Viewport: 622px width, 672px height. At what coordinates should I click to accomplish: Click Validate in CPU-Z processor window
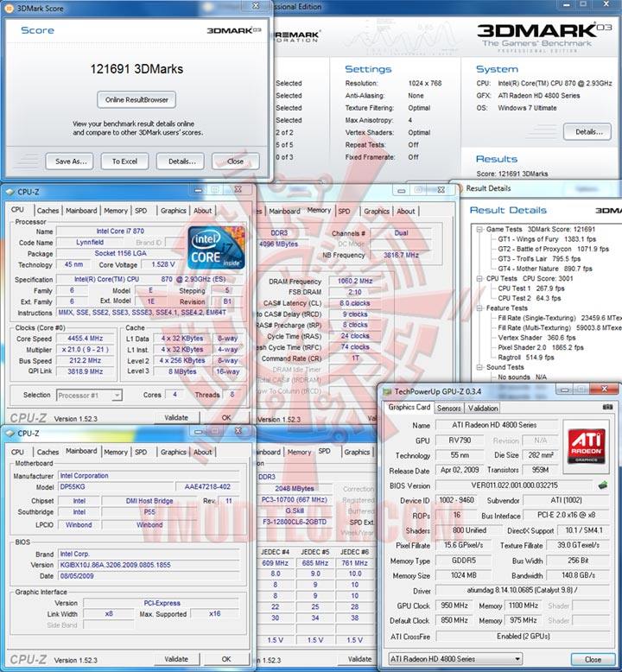pyautogui.click(x=176, y=417)
